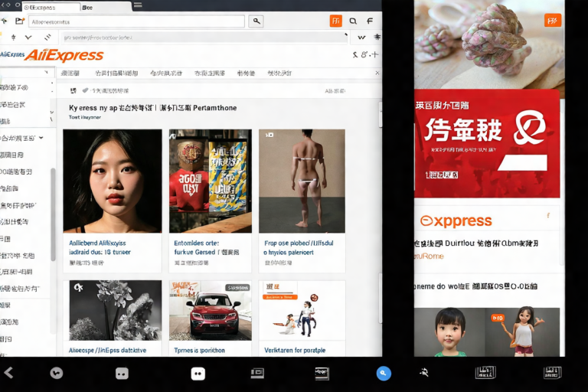Click the plain magnifier icon next to orange button
Image resolution: width=588 pixels, height=392 pixels.
click(x=353, y=21)
